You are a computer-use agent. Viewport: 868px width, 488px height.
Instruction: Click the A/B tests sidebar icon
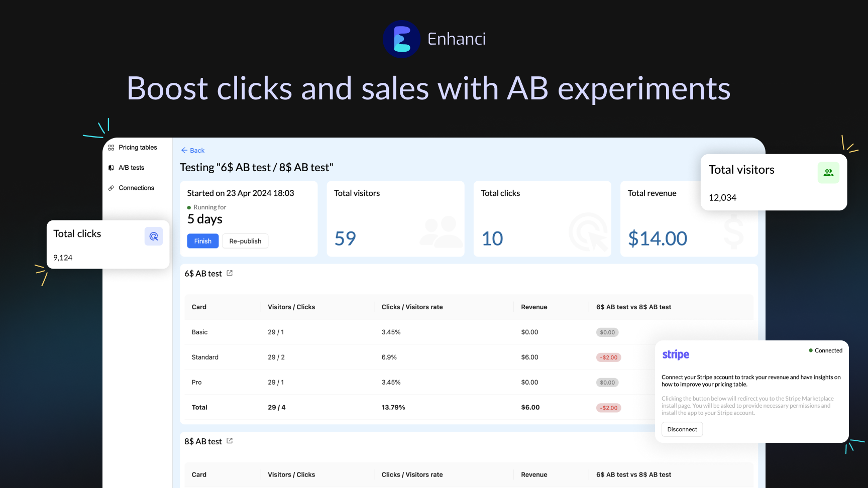(x=111, y=168)
